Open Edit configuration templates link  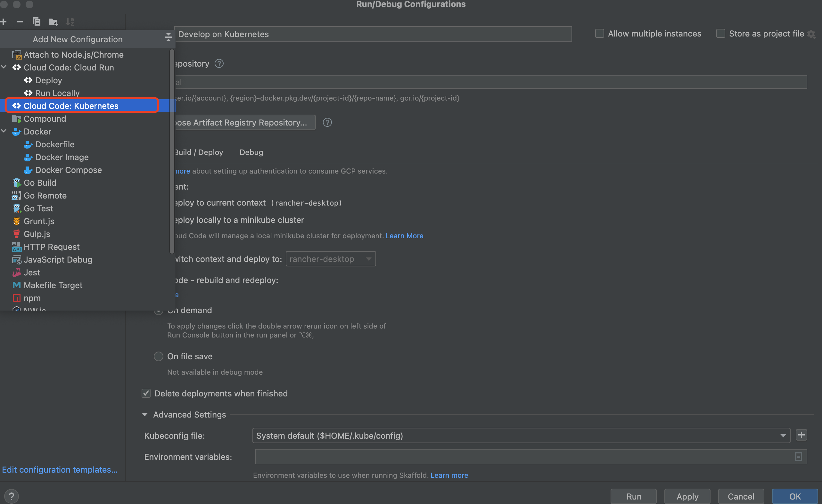(x=60, y=469)
